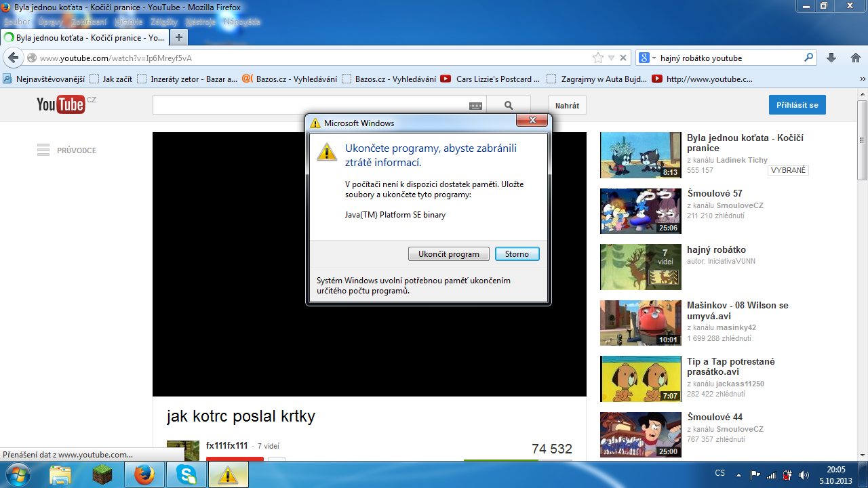
Task: Open Tip a Tap potrestané prasátko title
Action: 731,367
